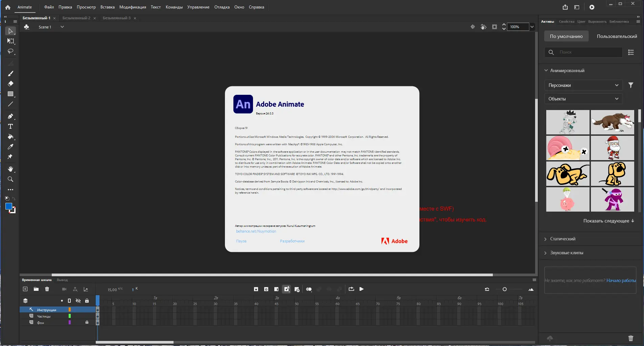The width and height of the screenshot is (644, 346).
Task: Select the Lasso tool
Action: (10, 51)
